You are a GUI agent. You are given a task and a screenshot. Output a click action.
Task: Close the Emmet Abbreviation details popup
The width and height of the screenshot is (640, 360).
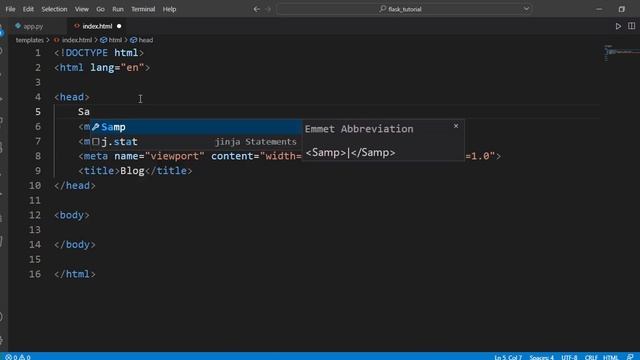(456, 126)
